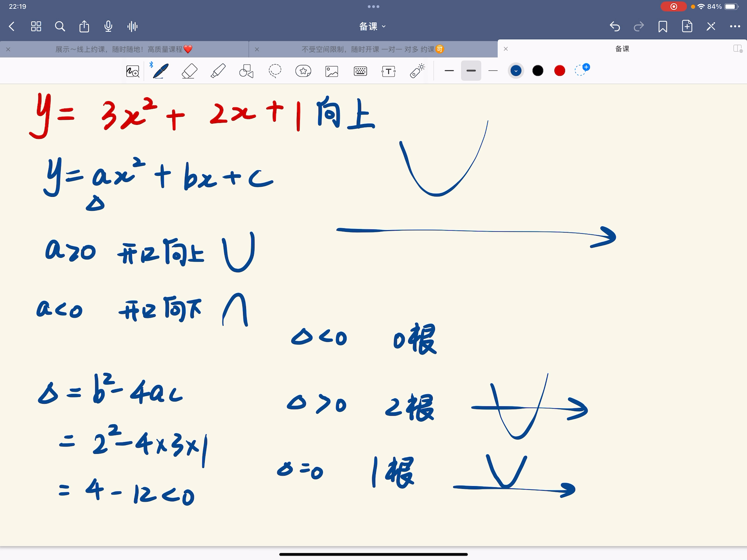This screenshot has width=747, height=560.
Task: Select the Pen tool
Action: [160, 71]
